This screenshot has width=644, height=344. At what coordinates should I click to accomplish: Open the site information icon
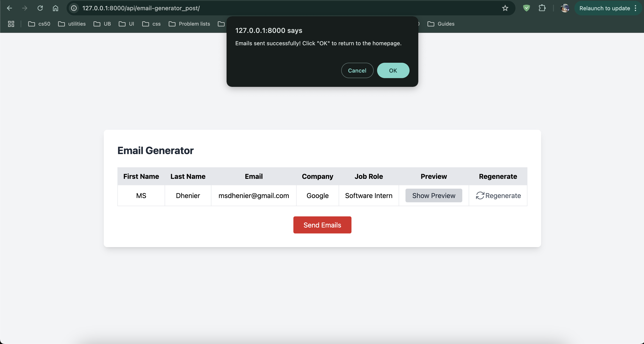[74, 8]
